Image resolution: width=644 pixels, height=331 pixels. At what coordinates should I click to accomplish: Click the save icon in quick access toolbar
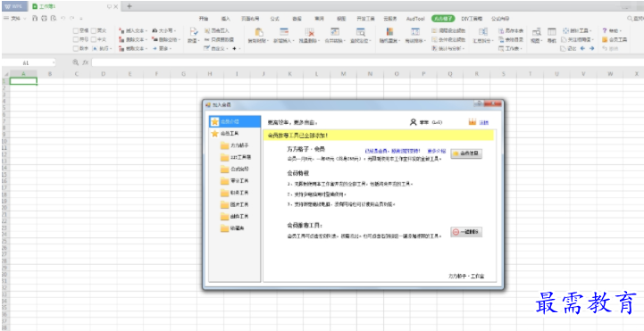pos(35,19)
